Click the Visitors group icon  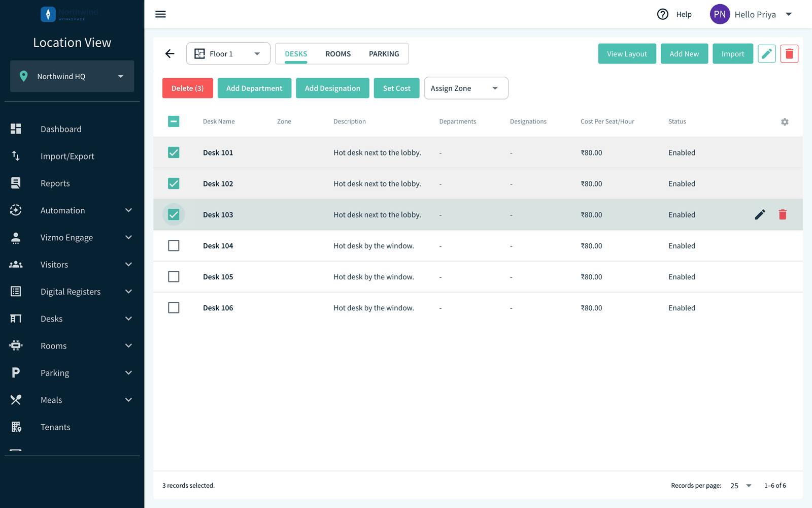(16, 264)
